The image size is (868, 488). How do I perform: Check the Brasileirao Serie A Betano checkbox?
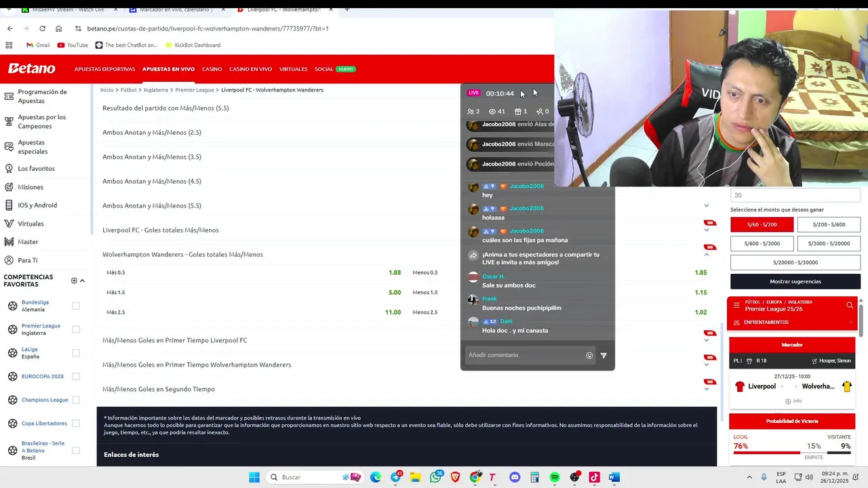[76, 450]
